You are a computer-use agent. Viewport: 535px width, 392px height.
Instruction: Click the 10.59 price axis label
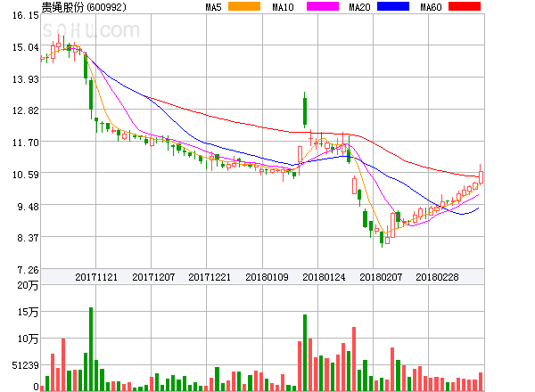pyautogui.click(x=26, y=175)
